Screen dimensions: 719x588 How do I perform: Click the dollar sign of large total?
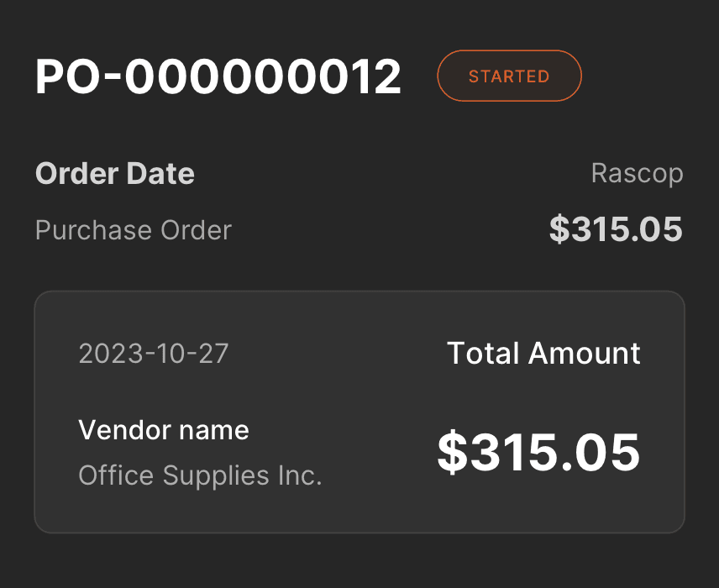click(452, 452)
